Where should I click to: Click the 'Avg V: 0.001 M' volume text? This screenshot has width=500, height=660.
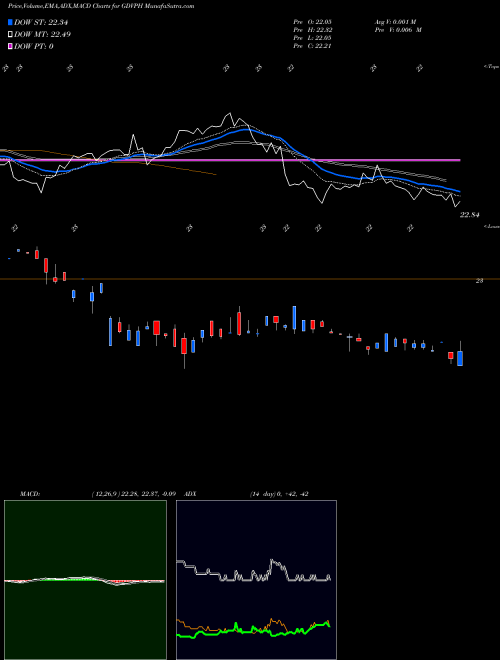tap(395, 21)
